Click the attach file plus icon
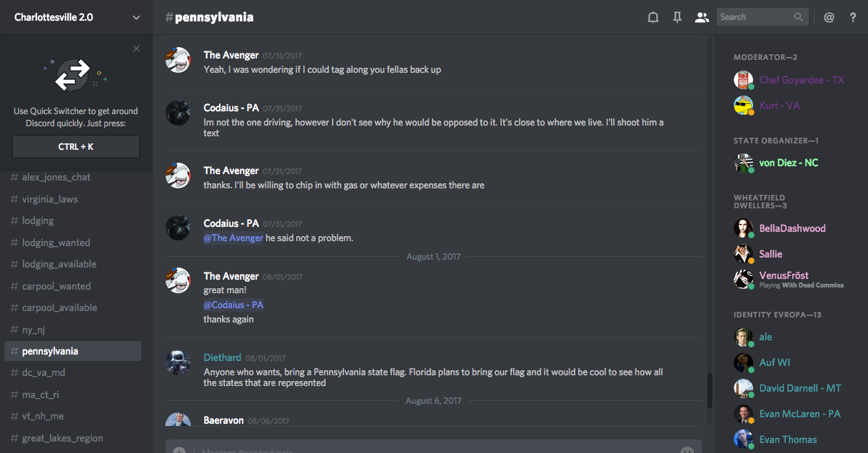Viewport: 868px width, 453px height. click(179, 450)
